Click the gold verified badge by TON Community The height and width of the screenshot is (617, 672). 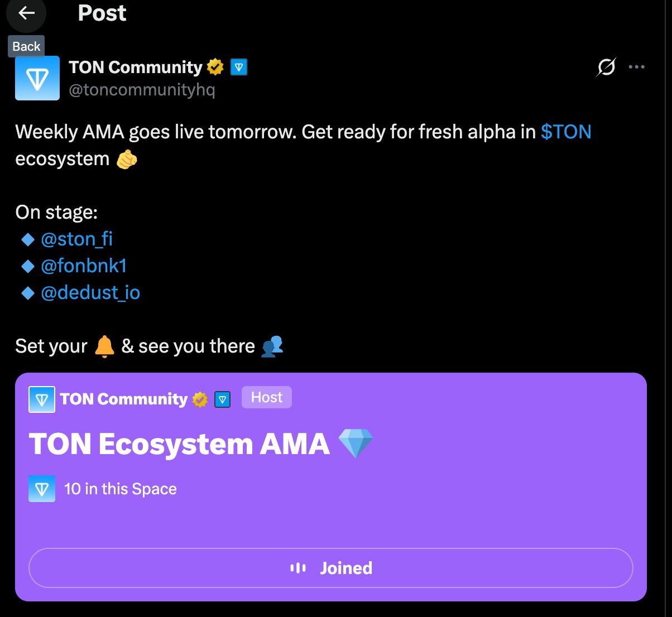coord(215,67)
